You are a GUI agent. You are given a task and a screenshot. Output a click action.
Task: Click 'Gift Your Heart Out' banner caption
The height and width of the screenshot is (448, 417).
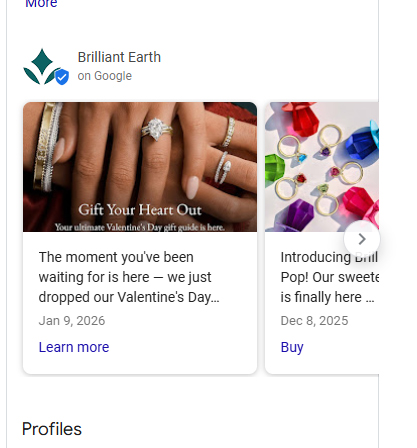click(x=140, y=210)
